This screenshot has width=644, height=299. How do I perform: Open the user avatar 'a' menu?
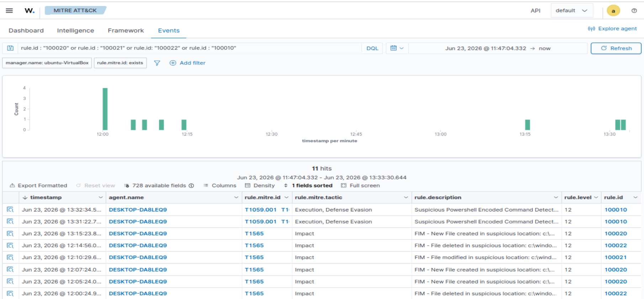[x=613, y=11]
